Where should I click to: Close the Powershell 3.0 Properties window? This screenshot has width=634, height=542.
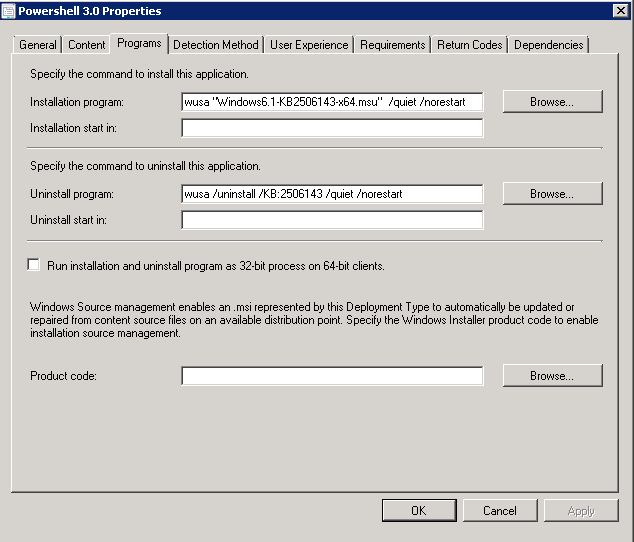coord(621,11)
